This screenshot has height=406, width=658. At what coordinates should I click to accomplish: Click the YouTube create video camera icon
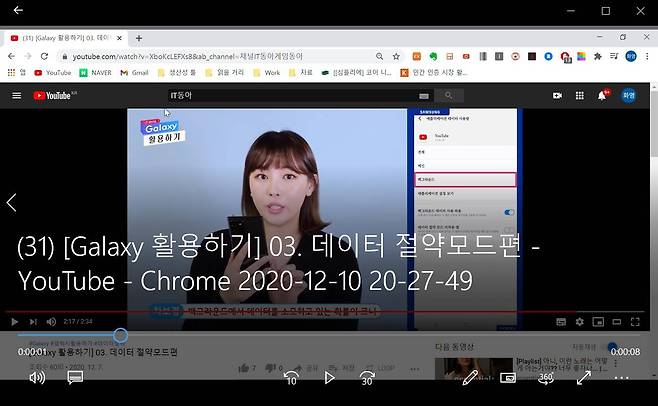(x=557, y=96)
